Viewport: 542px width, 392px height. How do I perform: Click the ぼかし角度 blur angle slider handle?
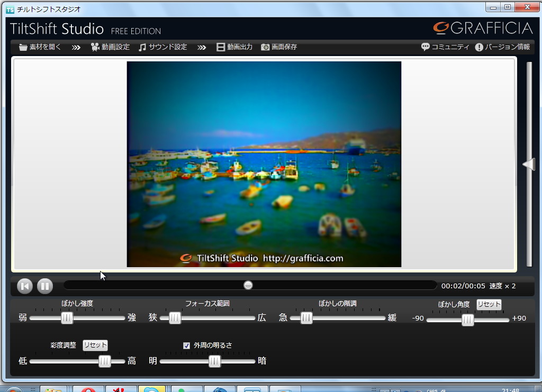468,320
